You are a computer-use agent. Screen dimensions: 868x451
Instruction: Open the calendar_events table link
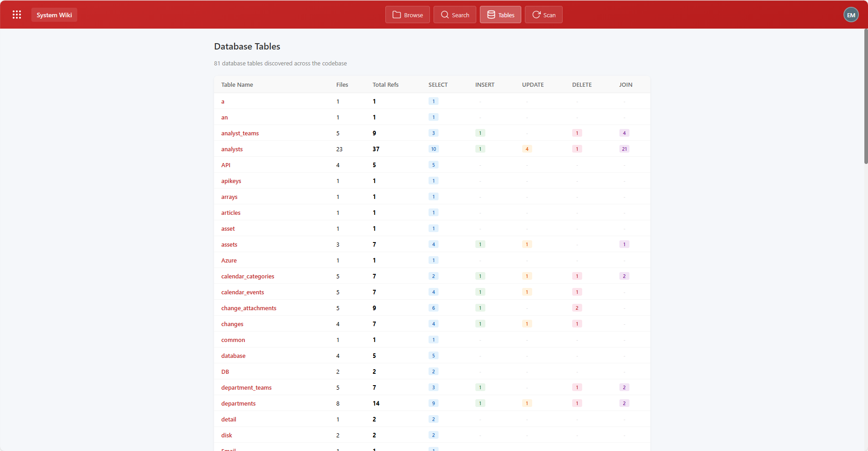[243, 292]
